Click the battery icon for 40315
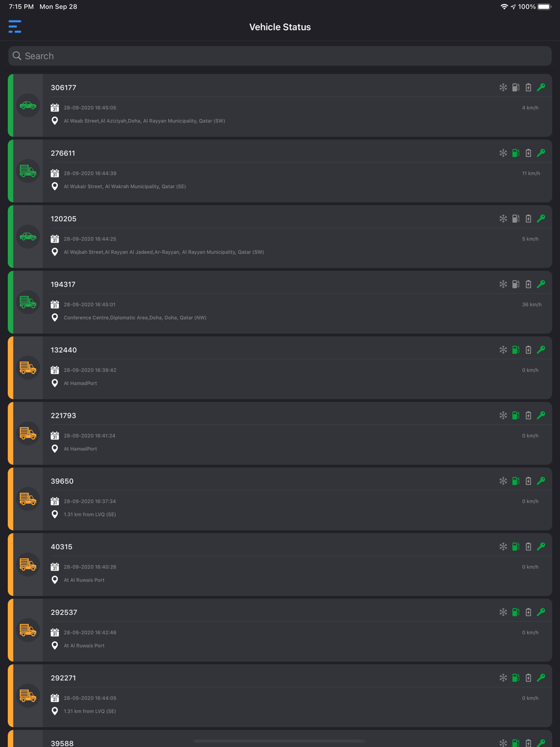 click(528, 547)
